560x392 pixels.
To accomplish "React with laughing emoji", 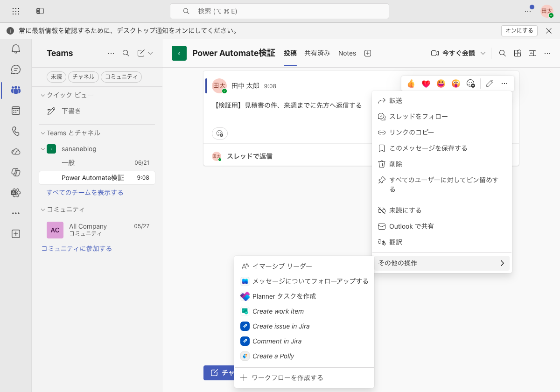I will [441, 84].
